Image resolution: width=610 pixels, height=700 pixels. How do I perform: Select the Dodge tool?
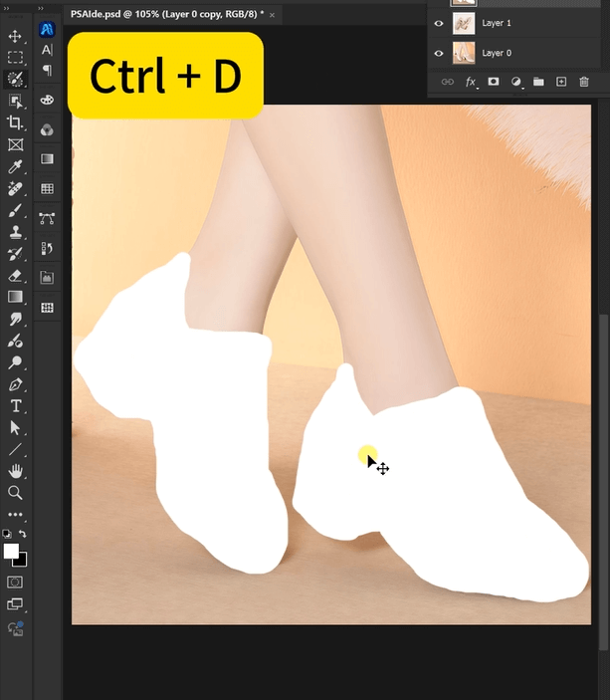point(15,362)
